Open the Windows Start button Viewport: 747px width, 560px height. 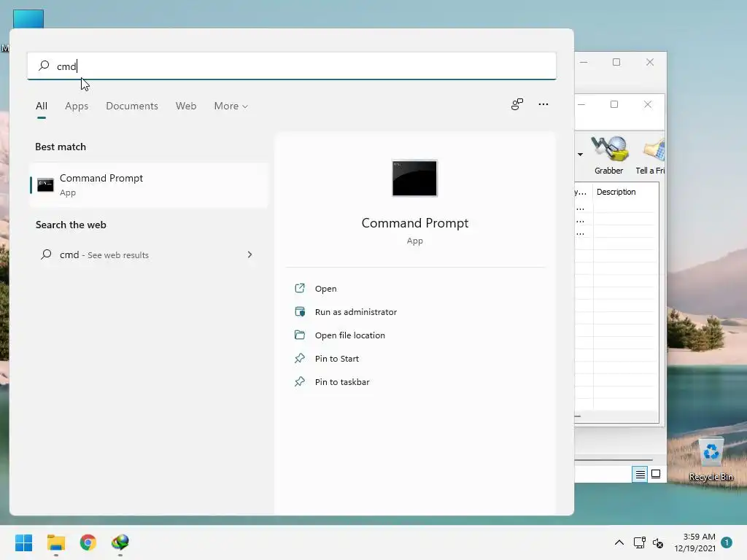[24, 542]
